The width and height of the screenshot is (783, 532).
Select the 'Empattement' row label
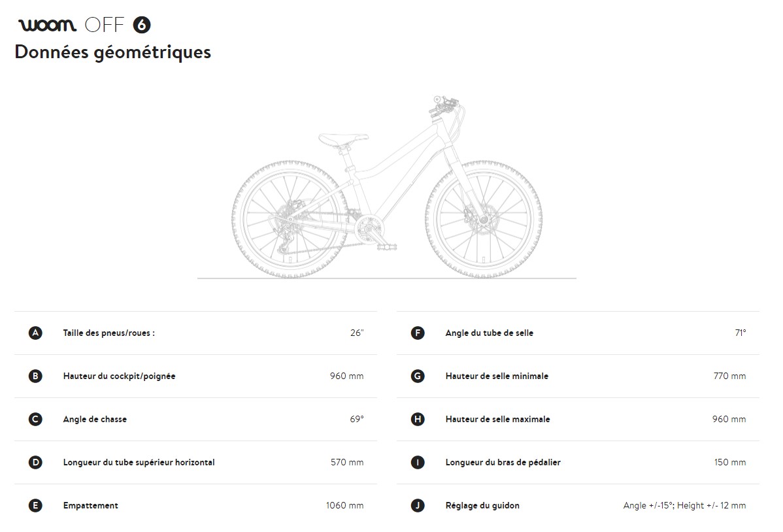[x=90, y=505]
